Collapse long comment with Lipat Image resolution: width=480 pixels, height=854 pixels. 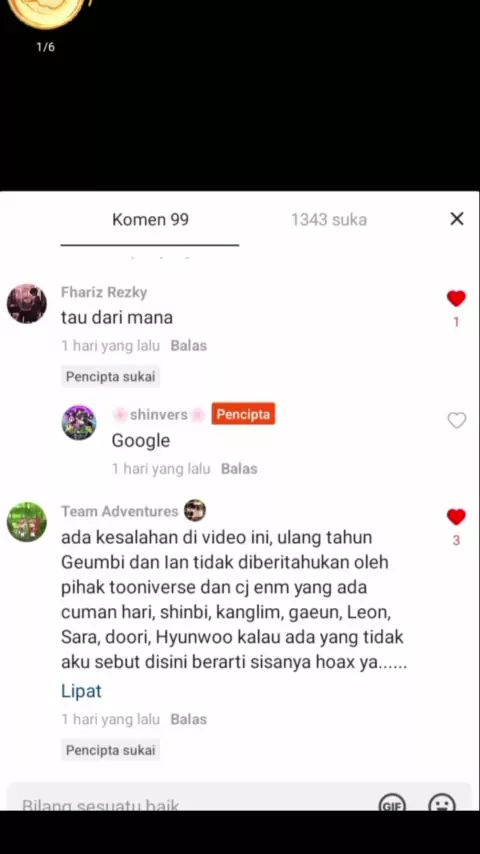click(x=81, y=691)
